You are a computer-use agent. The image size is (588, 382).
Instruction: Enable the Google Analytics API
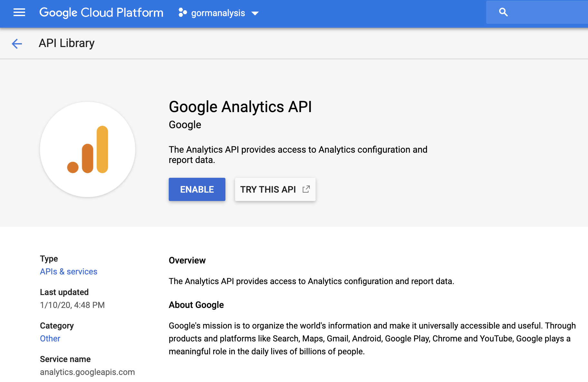(197, 189)
